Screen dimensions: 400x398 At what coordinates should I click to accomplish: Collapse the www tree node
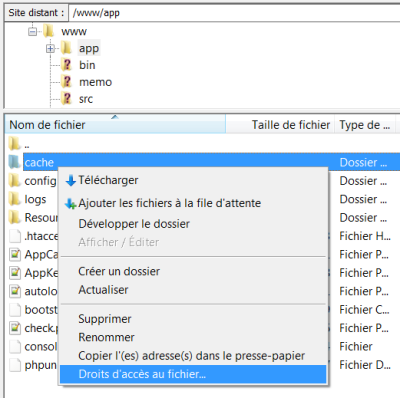pos(32,32)
